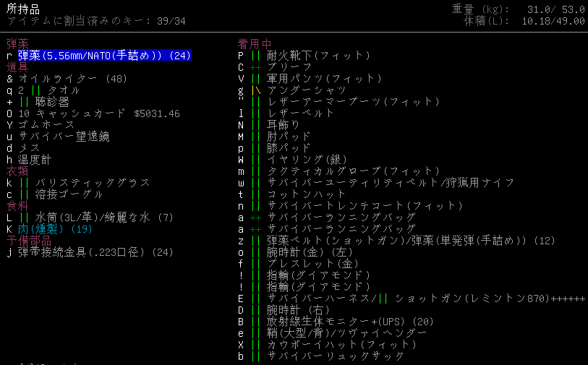
Task: Select the cyan 肉(燻製) (19) food item
Action: (55, 229)
